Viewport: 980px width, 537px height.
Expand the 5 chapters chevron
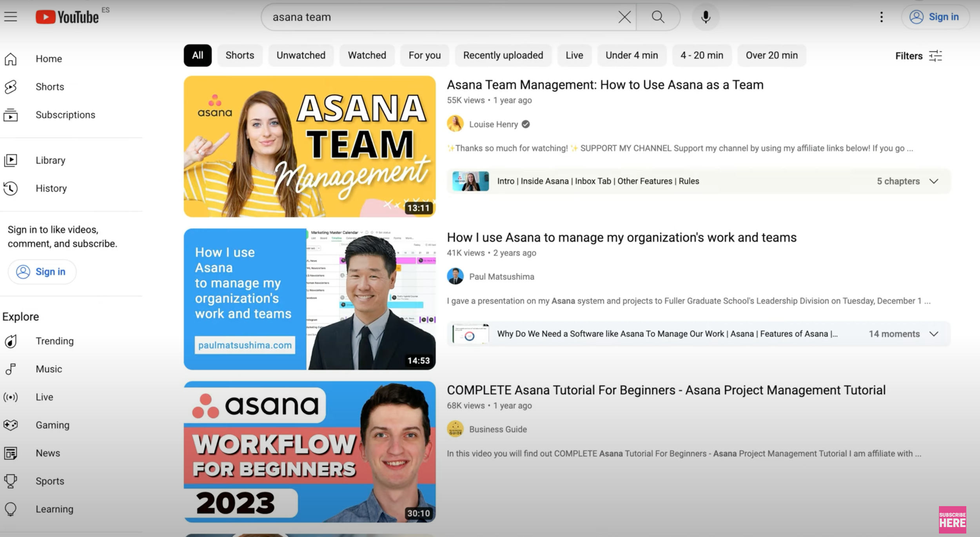(934, 181)
